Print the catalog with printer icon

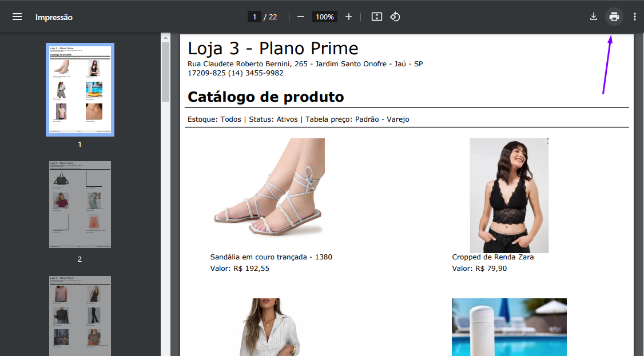pos(614,17)
